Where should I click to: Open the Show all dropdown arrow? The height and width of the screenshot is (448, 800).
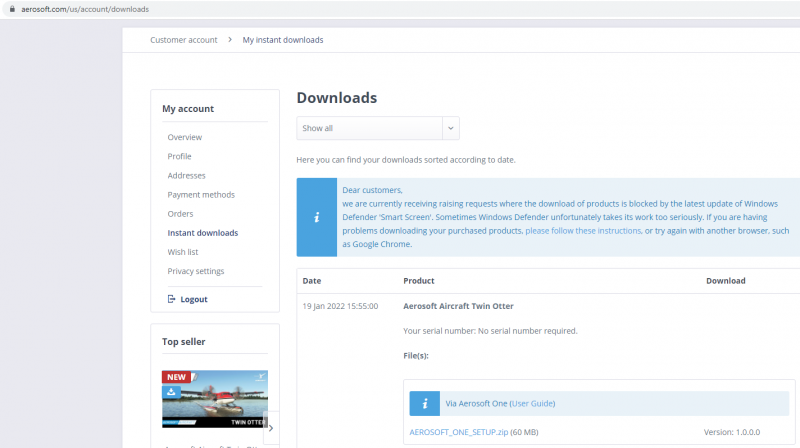click(x=451, y=128)
